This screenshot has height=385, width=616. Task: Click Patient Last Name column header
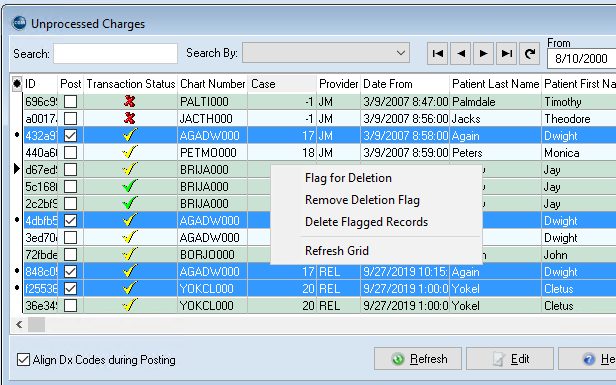tap(495, 84)
